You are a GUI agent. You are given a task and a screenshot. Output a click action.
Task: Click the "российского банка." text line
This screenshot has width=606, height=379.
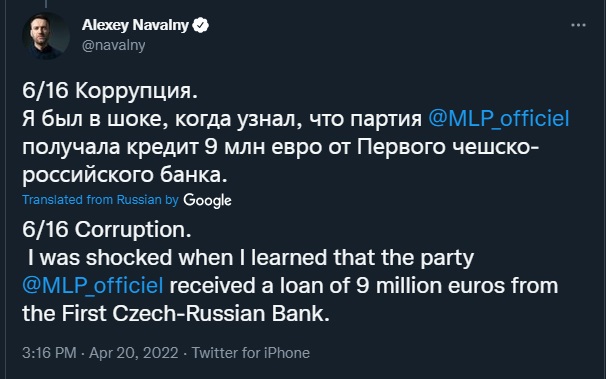coord(125,175)
